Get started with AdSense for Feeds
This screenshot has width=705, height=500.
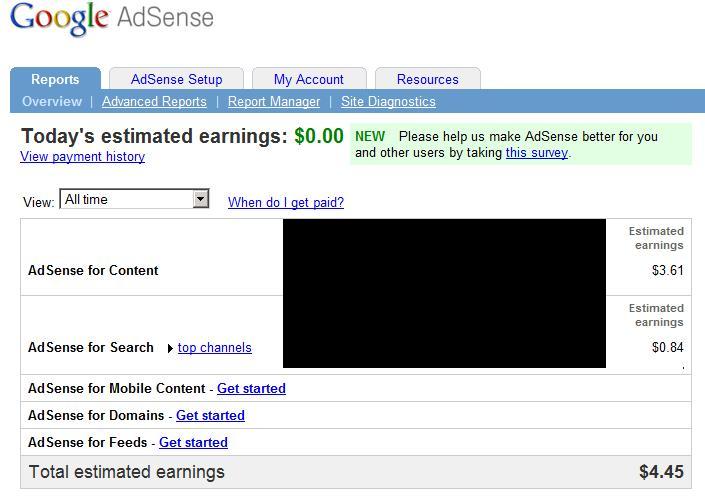[x=193, y=442]
